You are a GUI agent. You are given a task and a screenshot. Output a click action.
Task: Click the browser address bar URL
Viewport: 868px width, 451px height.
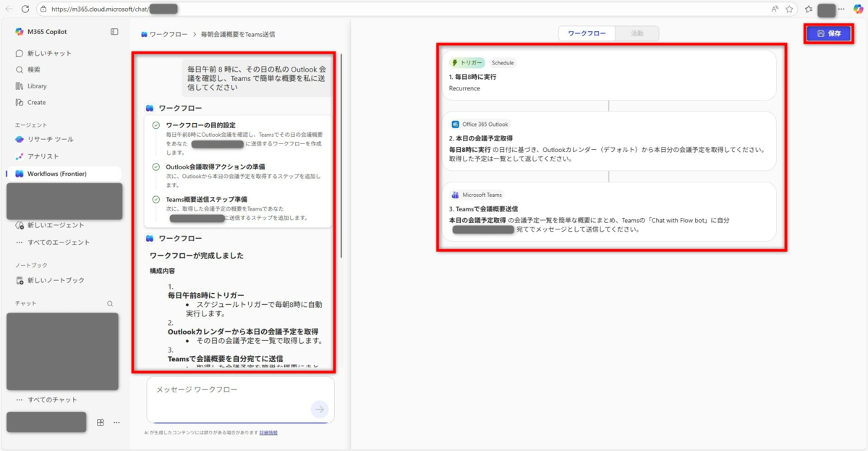(100, 9)
